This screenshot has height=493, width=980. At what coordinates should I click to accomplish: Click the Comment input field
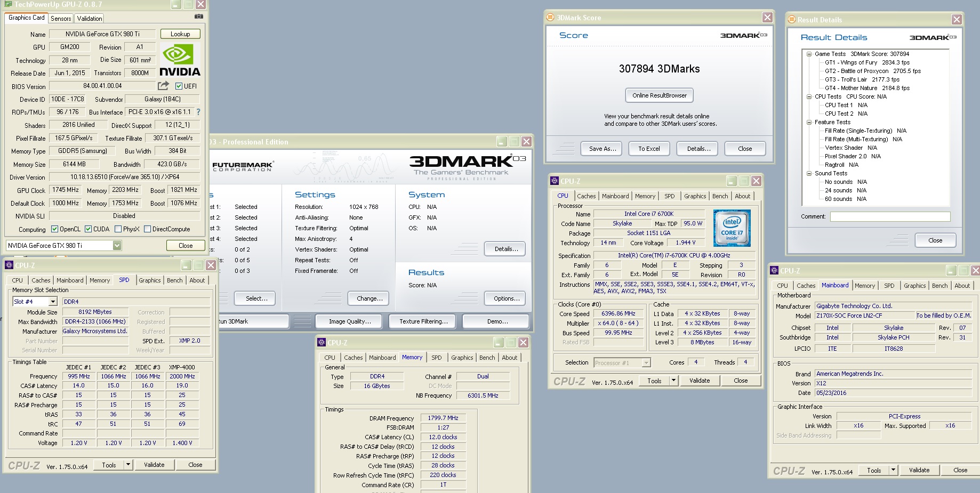tap(890, 216)
